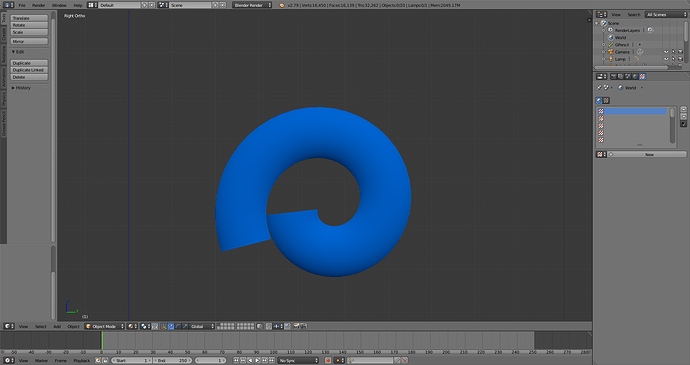Toggle the 3D manipulator widget display

coord(164,326)
